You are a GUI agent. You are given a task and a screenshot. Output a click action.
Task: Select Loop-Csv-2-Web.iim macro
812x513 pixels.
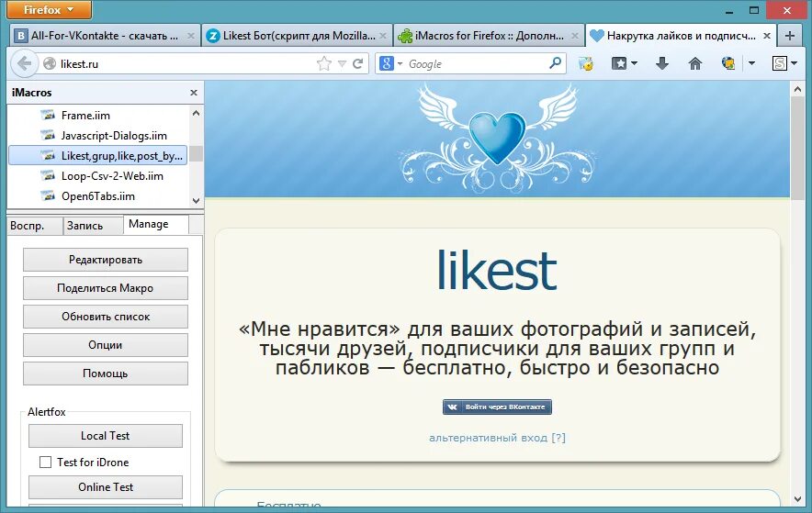112,176
